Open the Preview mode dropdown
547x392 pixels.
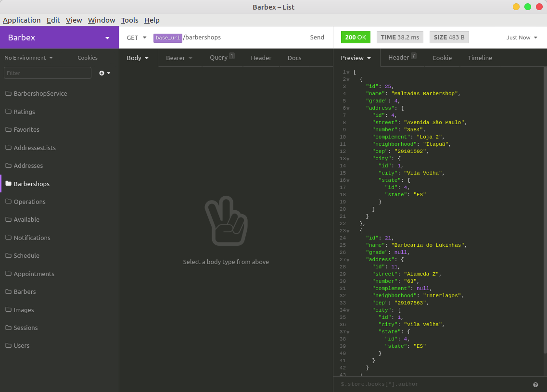[356, 58]
